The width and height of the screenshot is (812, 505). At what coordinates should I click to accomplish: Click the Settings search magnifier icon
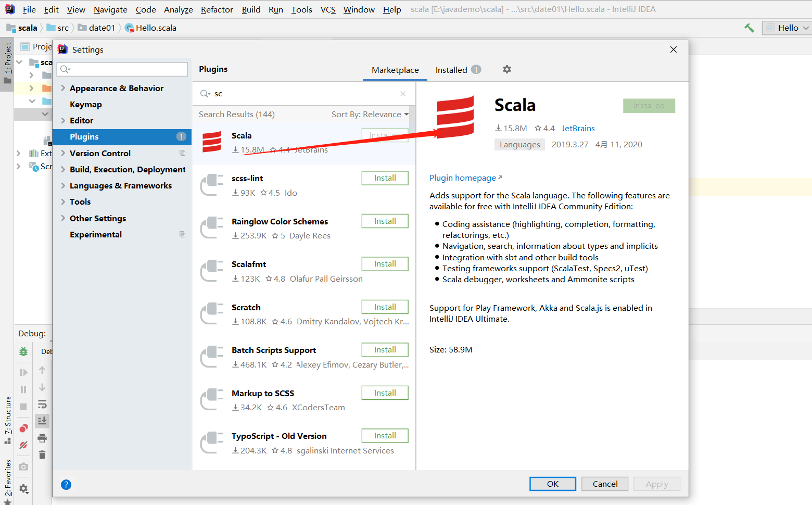click(x=65, y=69)
